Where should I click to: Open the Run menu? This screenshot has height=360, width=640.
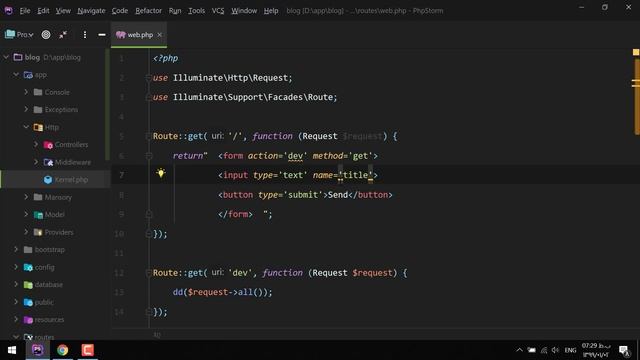(175, 11)
